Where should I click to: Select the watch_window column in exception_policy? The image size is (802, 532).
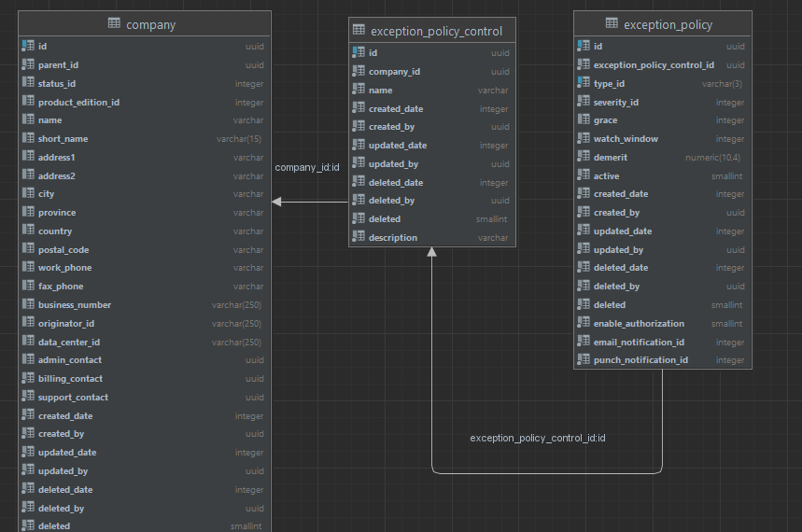662,139
